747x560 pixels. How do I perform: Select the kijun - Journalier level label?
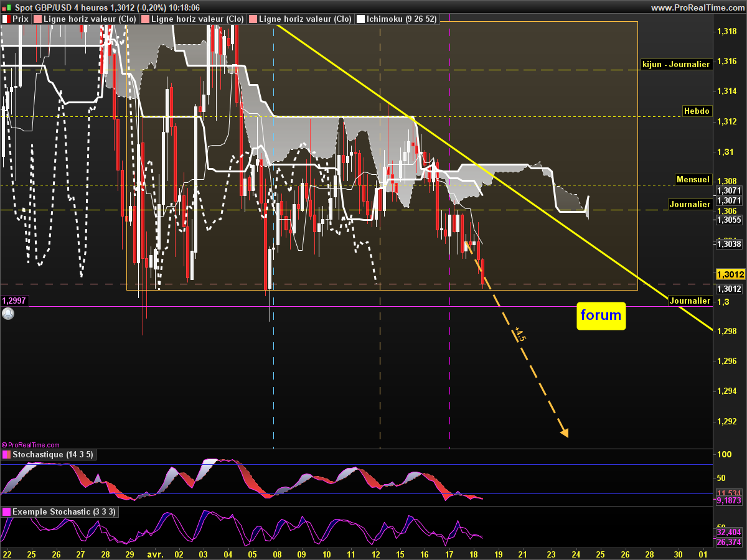[675, 64]
